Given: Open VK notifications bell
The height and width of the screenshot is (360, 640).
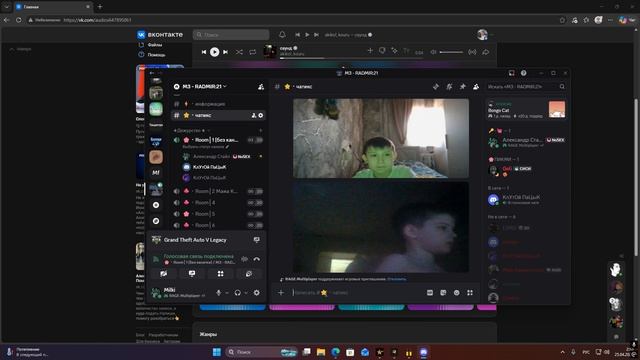Looking at the screenshot, I should (x=282, y=35).
